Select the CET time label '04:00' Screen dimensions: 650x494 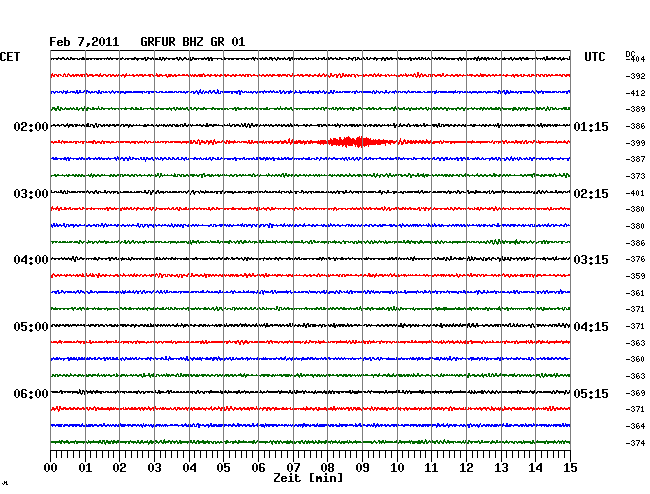[x=31, y=260]
